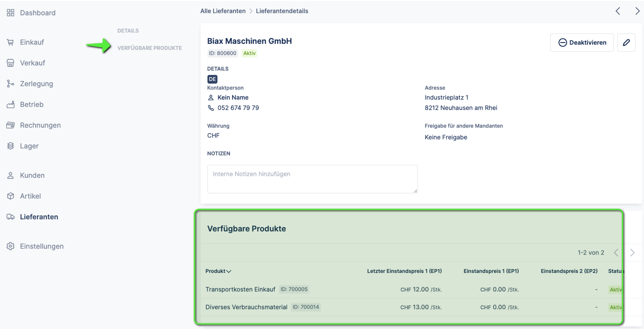Screen dimensions: 644x329
Task: Open the Transportkosten Einkauf product row
Action: pyautogui.click(x=240, y=289)
